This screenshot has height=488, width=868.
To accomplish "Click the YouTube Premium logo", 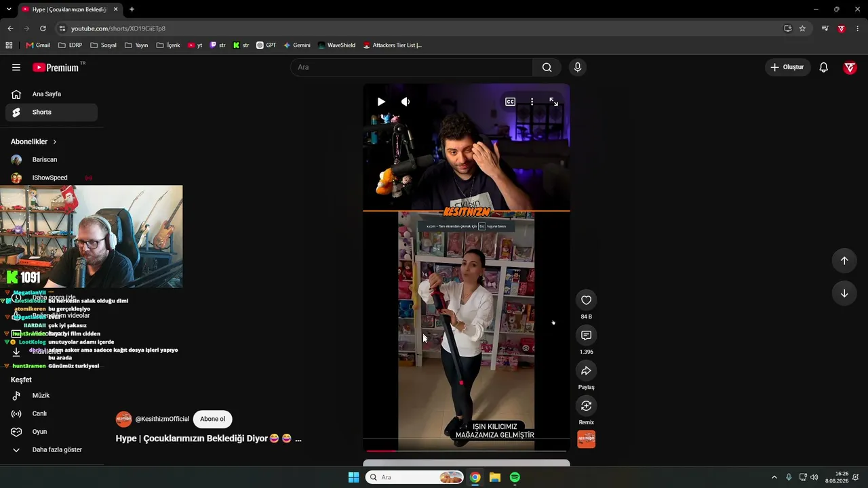I will [56, 68].
